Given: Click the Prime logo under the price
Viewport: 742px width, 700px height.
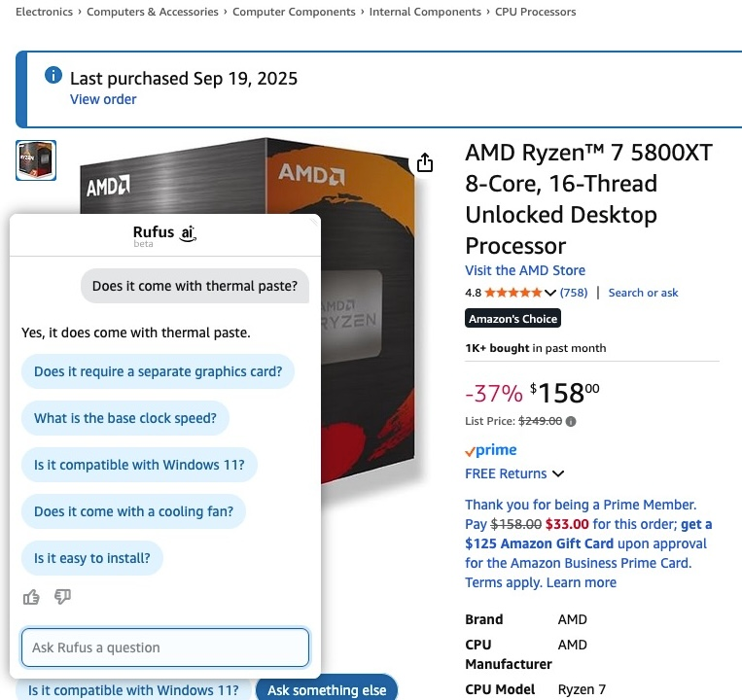Looking at the screenshot, I should pos(491,450).
